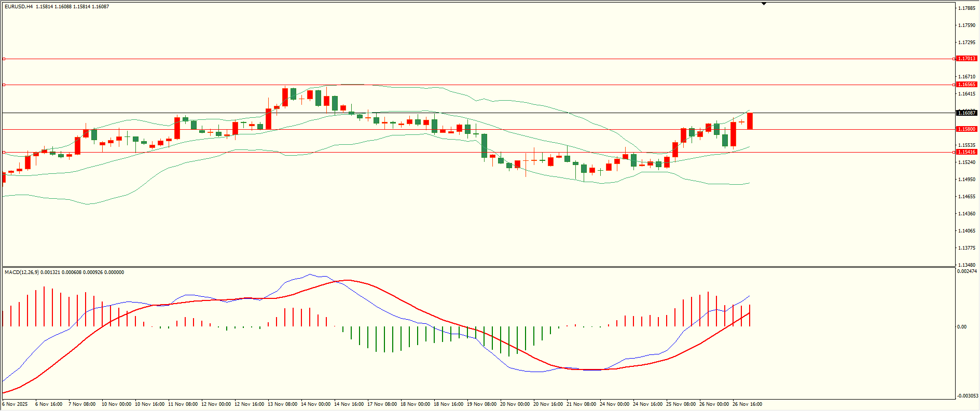Click the divider between price chart and MACD
The width and height of the screenshot is (980, 411).
pos(477,267)
